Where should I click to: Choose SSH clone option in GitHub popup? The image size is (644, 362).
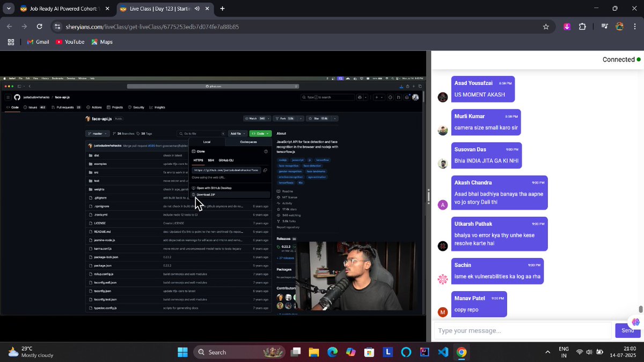[211, 160]
